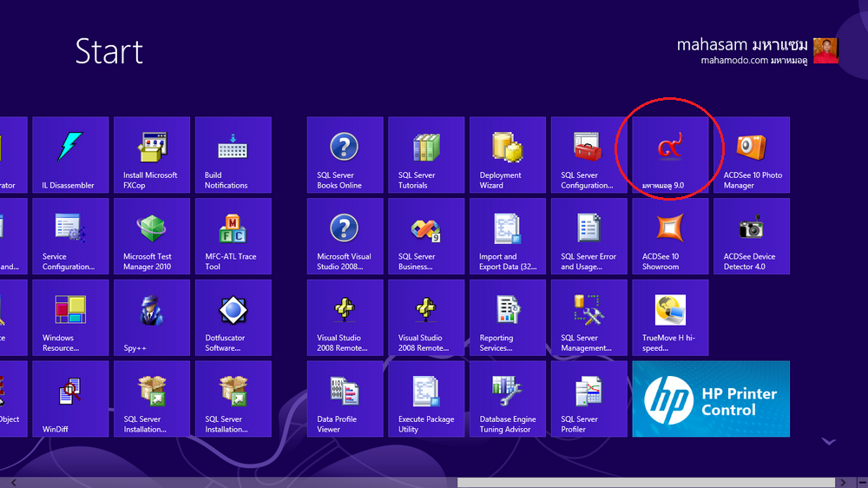The image size is (868, 488).
Task: Open the Spy++ tile
Action: point(152,318)
